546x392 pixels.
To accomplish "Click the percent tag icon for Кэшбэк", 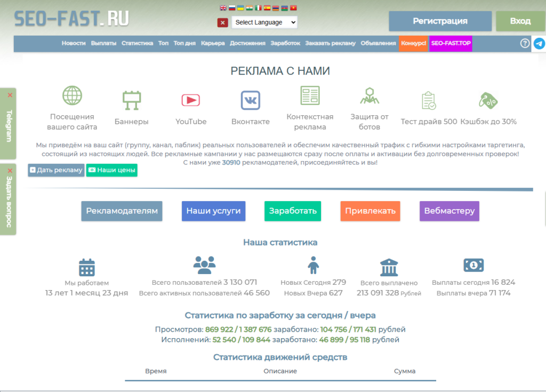I will (x=488, y=101).
